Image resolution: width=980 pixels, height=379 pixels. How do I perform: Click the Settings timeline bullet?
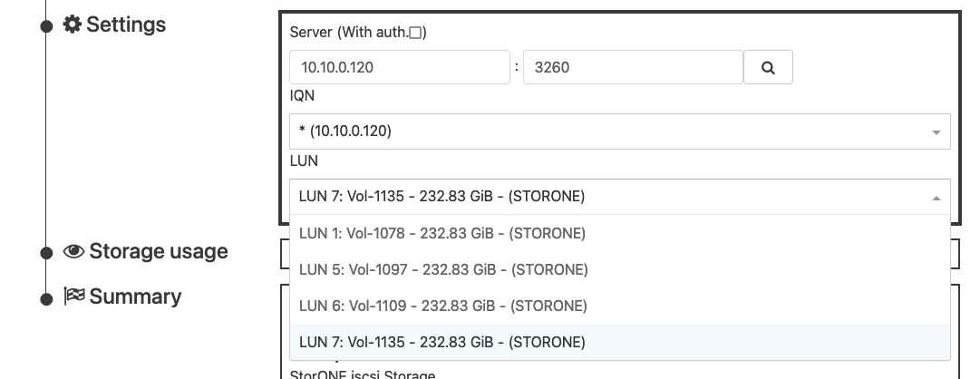point(46,26)
